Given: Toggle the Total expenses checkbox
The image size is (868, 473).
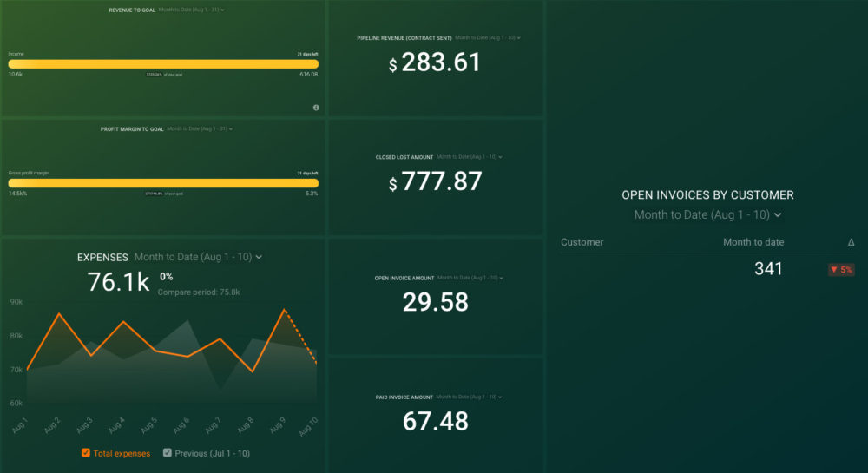Looking at the screenshot, I should pyautogui.click(x=85, y=453).
